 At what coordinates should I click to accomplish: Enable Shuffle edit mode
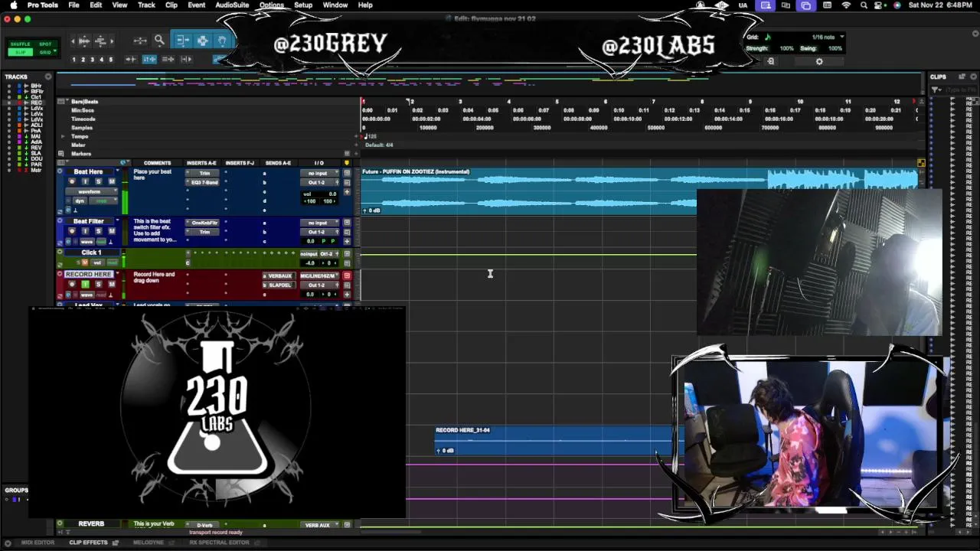point(21,44)
